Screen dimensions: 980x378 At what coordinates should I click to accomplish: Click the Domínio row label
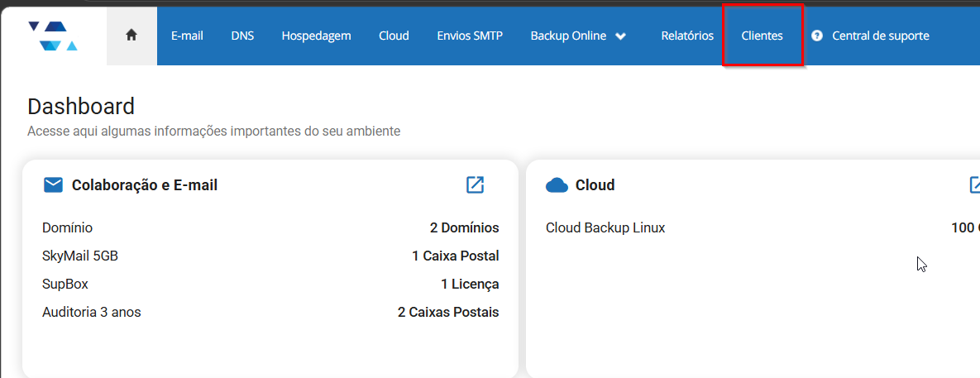(x=68, y=227)
